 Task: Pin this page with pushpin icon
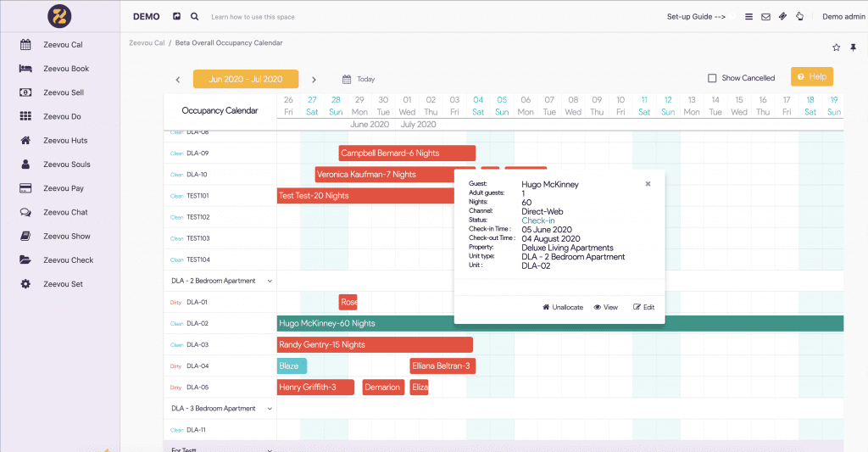853,47
